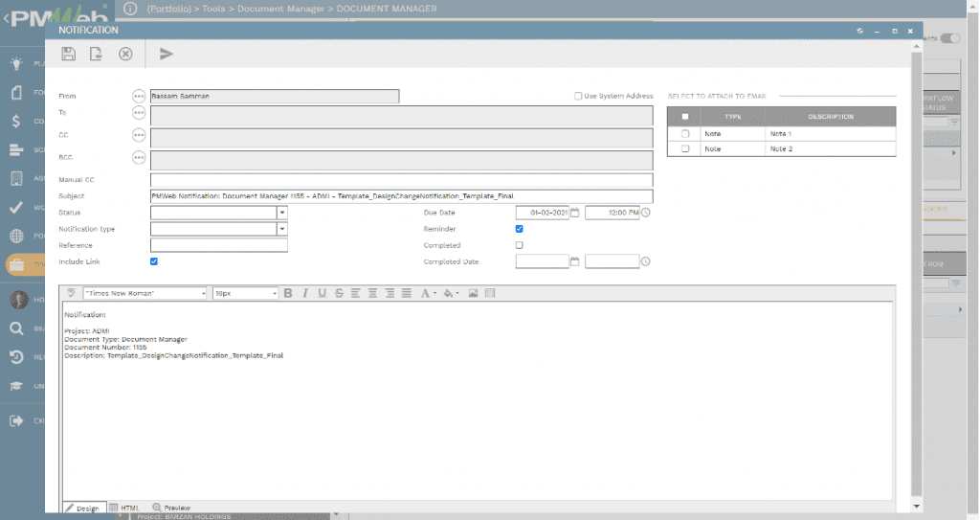Open the Portfolio breadcrumb link
This screenshot has height=520, width=980.
[x=168, y=9]
